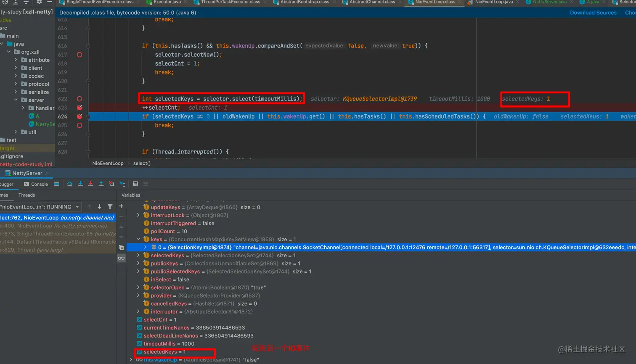
Task: Open the Evaluate Expression calculator icon
Action: [135, 184]
